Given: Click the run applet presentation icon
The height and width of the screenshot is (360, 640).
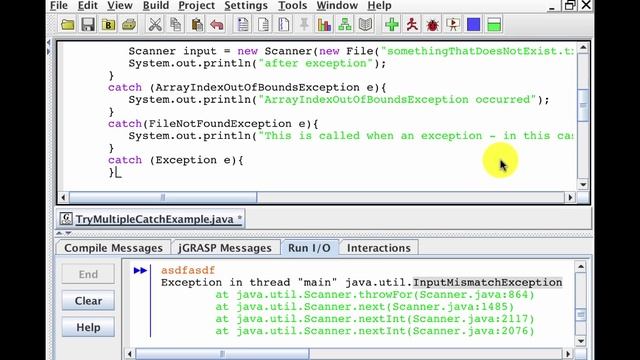Looking at the screenshot, I should pos(453,25).
